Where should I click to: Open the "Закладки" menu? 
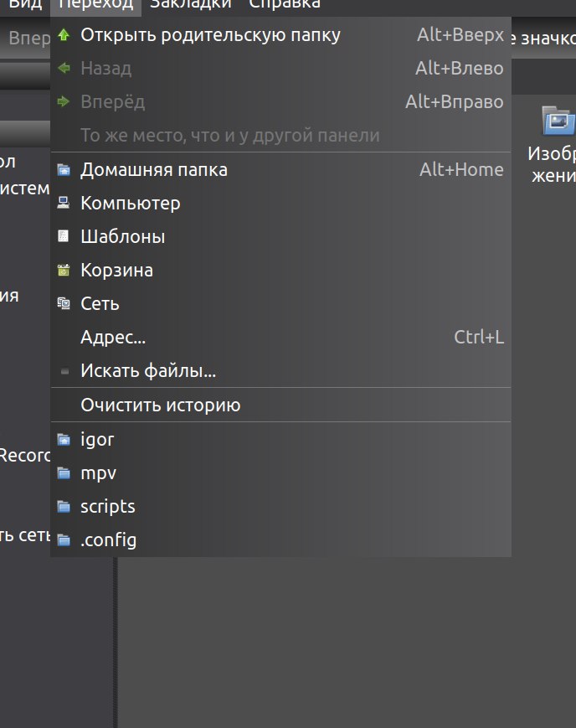tap(191, 5)
